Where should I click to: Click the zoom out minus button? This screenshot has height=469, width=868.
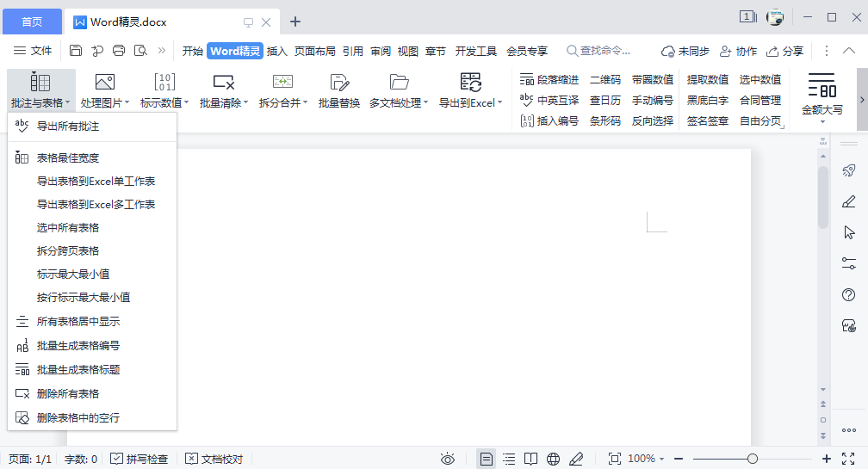[x=679, y=459]
